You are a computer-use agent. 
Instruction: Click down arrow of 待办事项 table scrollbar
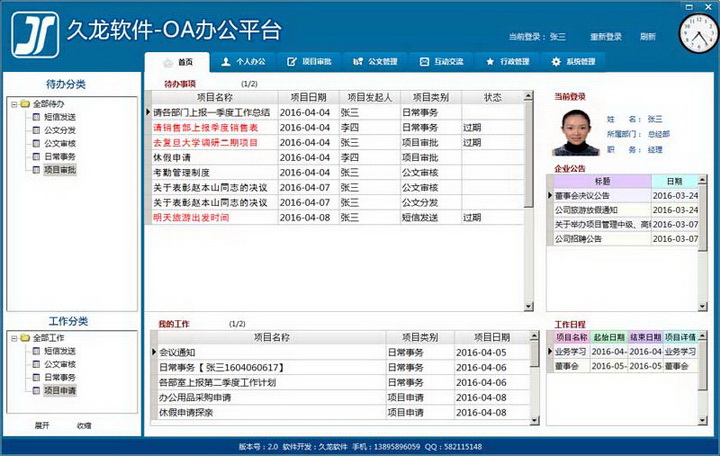(x=529, y=306)
